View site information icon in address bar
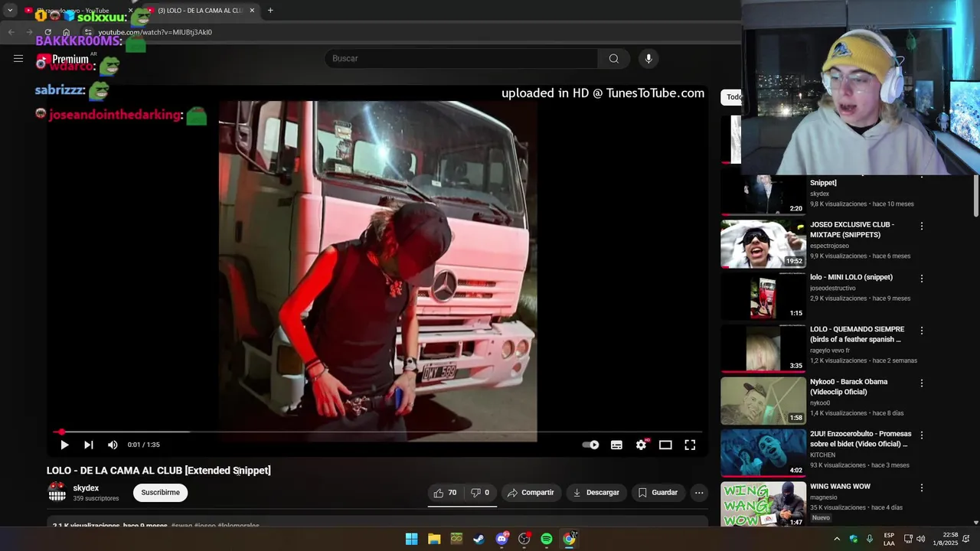This screenshot has height=551, width=980. point(88,32)
